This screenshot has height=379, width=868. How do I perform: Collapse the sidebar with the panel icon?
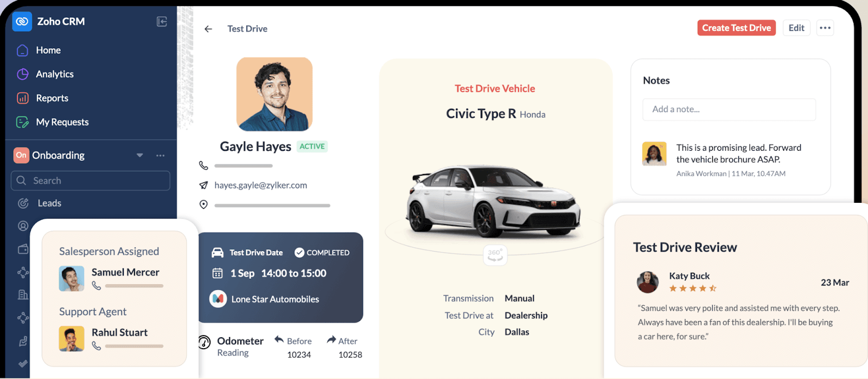pos(162,22)
